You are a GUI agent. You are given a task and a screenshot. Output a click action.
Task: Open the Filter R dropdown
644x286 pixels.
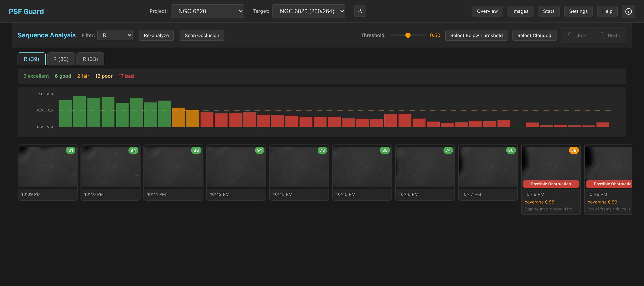click(115, 35)
